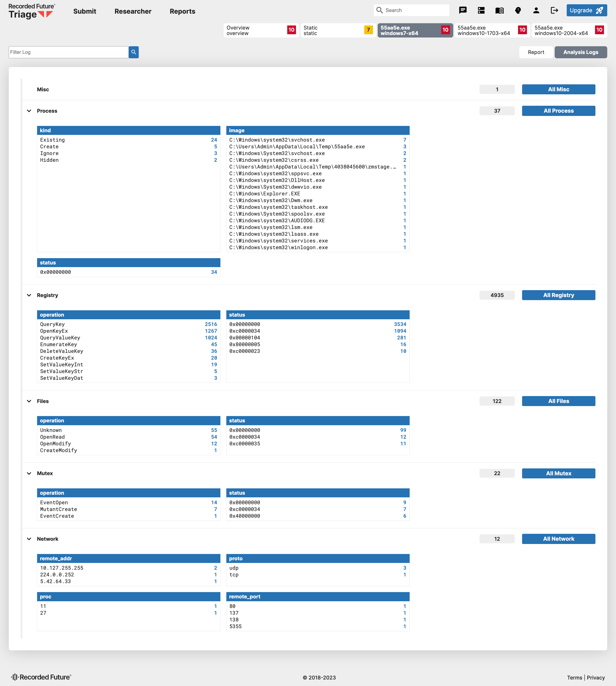Open the Researcher menu

(133, 11)
